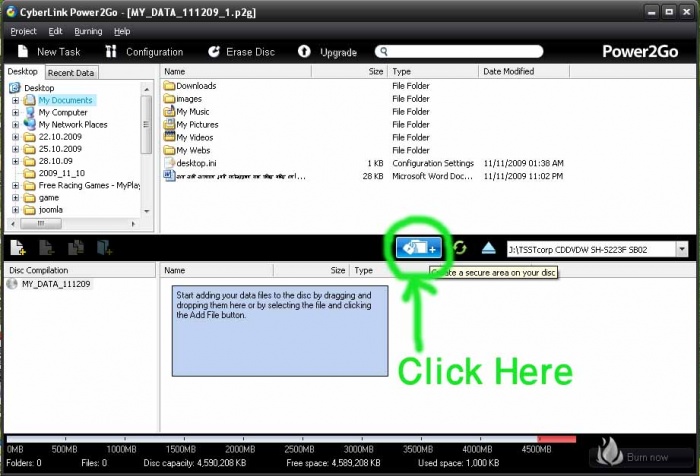700x476 pixels.
Task: Click the My Pictures folder icon
Action: click(x=169, y=124)
